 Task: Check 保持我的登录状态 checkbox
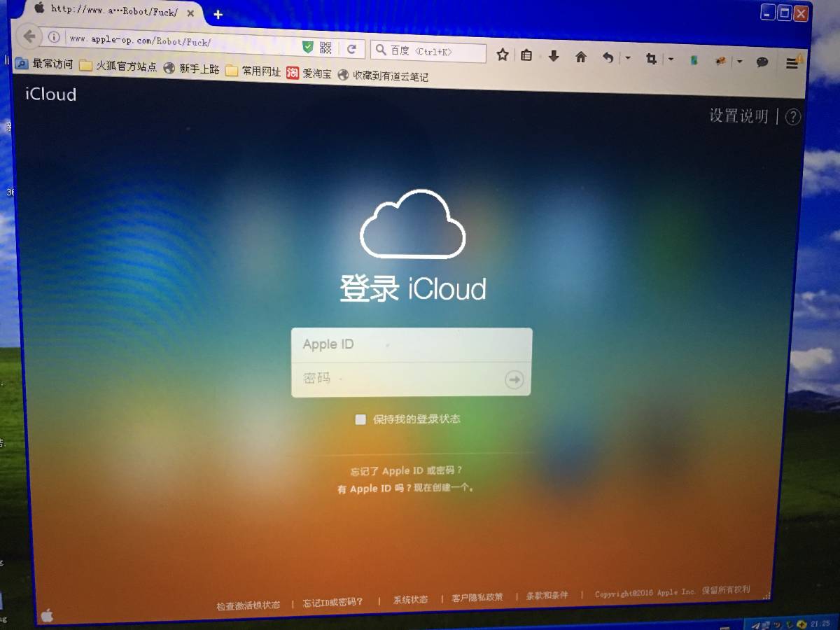point(360,419)
